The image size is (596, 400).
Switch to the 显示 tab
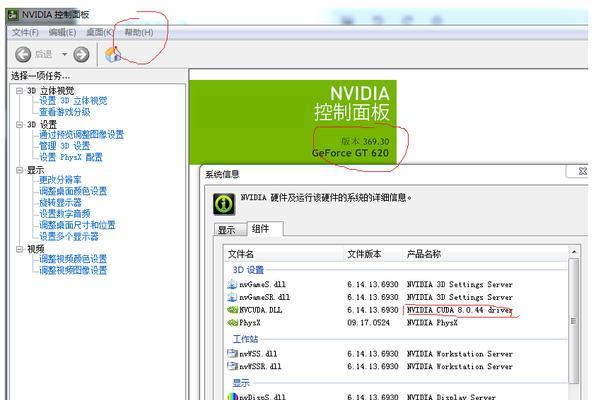(x=230, y=230)
